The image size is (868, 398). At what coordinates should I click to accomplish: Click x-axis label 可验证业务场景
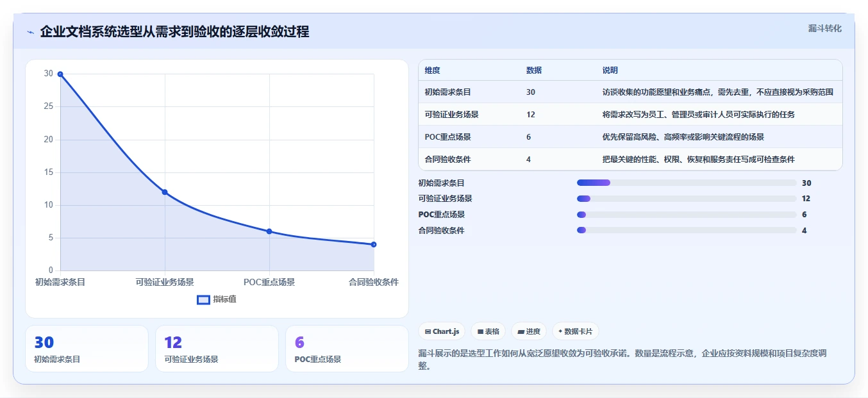tap(165, 282)
